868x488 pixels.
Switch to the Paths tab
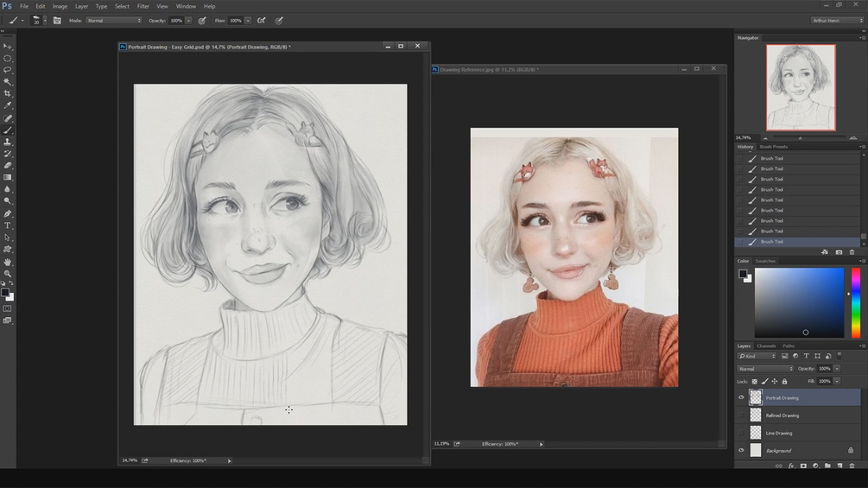[x=789, y=345]
